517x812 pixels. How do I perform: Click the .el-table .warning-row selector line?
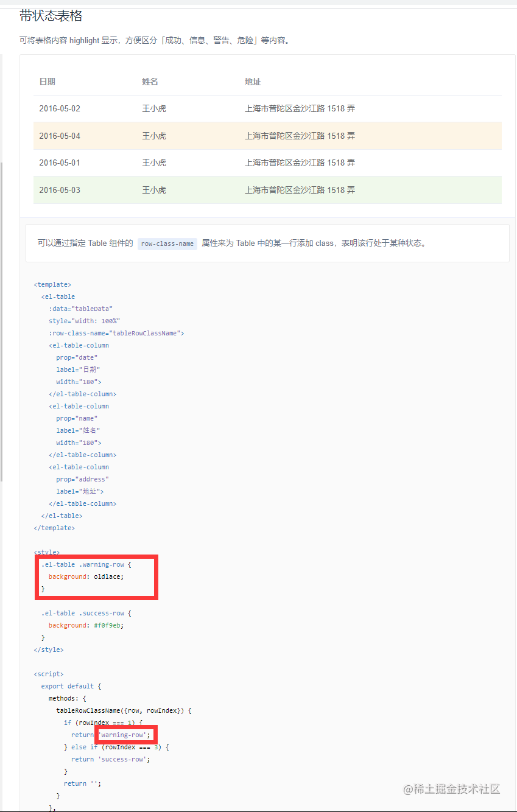pyautogui.click(x=86, y=564)
